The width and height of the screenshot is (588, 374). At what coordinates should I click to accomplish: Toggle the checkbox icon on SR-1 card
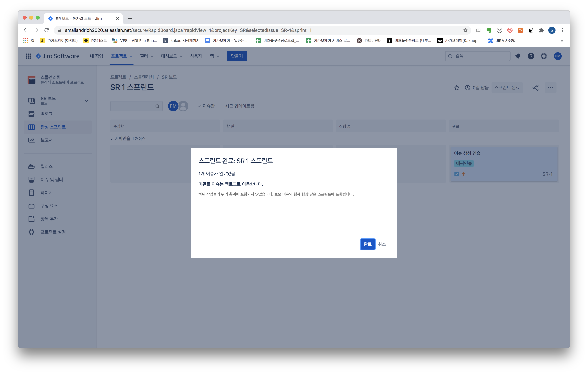(457, 174)
